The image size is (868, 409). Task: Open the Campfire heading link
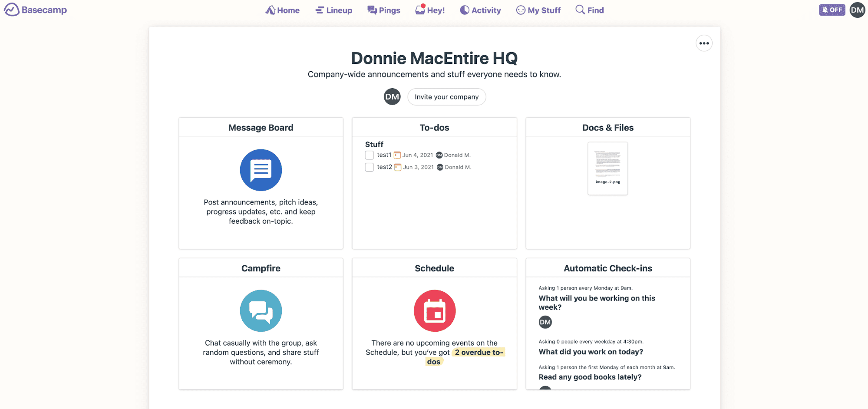click(261, 268)
